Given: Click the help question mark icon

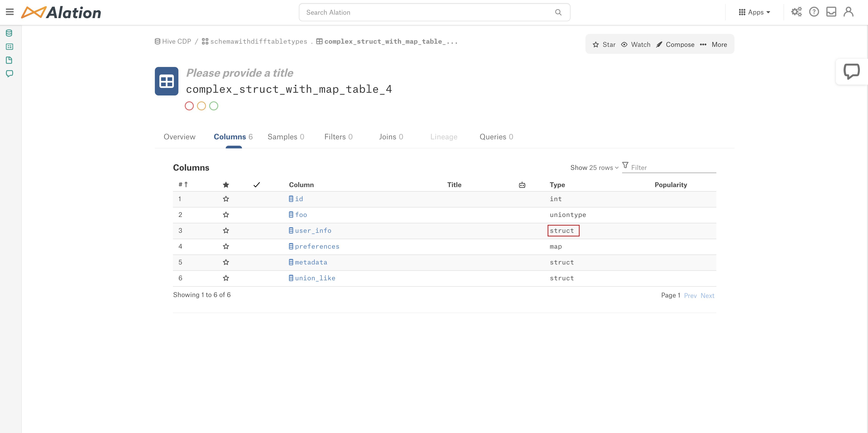Looking at the screenshot, I should [x=814, y=12].
